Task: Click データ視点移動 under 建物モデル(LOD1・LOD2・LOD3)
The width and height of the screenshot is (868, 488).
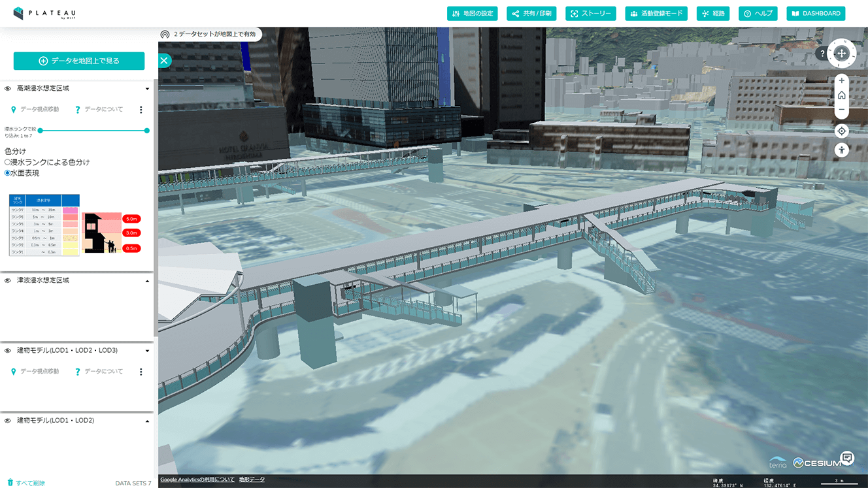Action: click(x=40, y=371)
